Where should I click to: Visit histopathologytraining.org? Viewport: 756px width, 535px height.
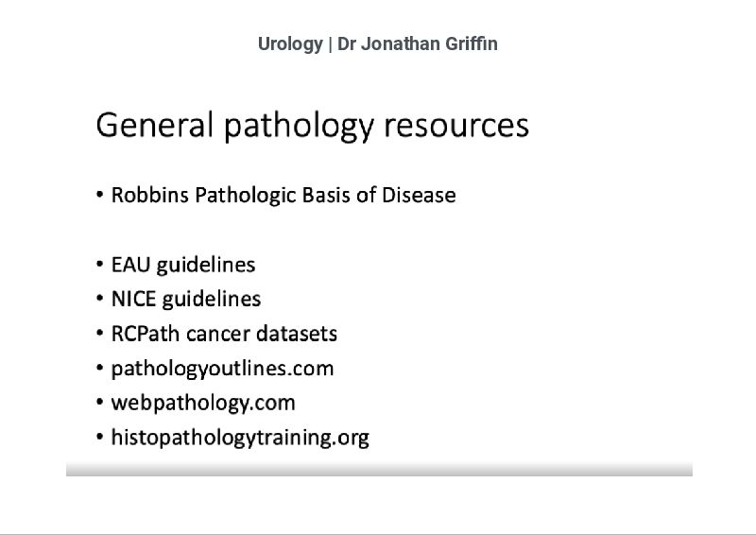point(240,438)
